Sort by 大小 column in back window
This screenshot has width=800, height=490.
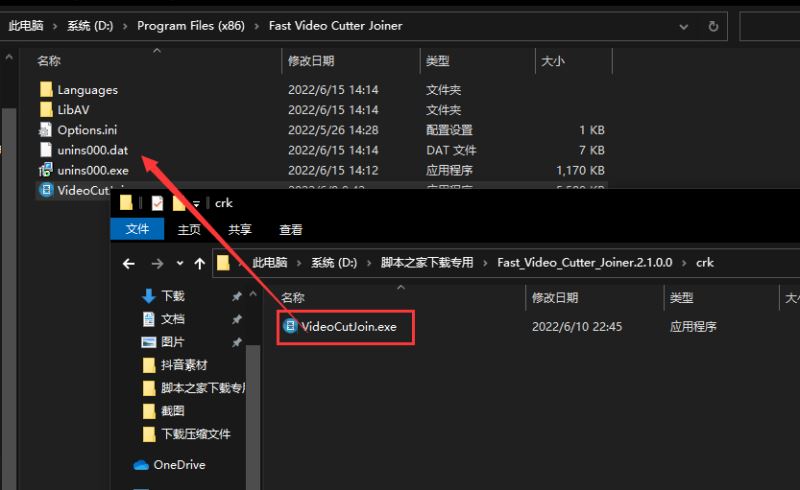pyautogui.click(x=553, y=61)
